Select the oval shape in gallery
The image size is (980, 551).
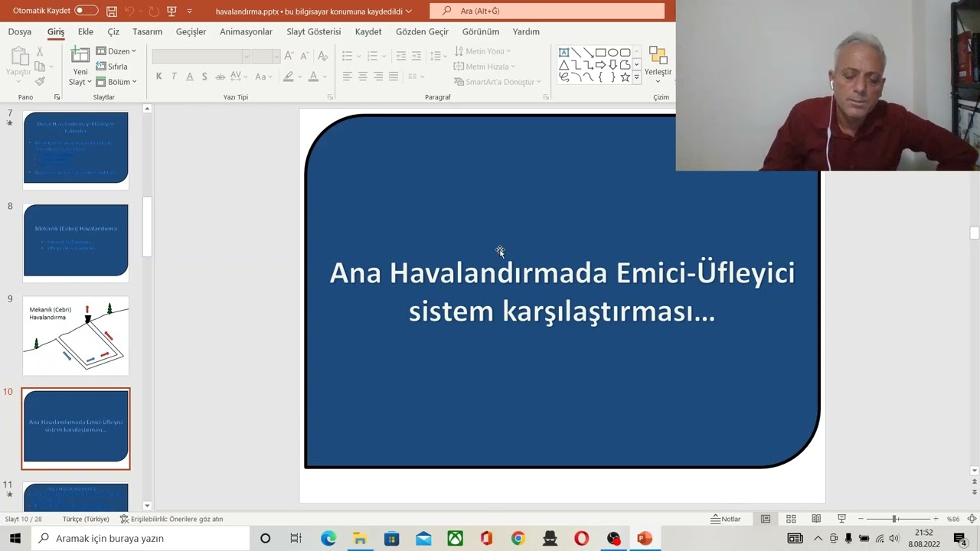pyautogui.click(x=612, y=53)
